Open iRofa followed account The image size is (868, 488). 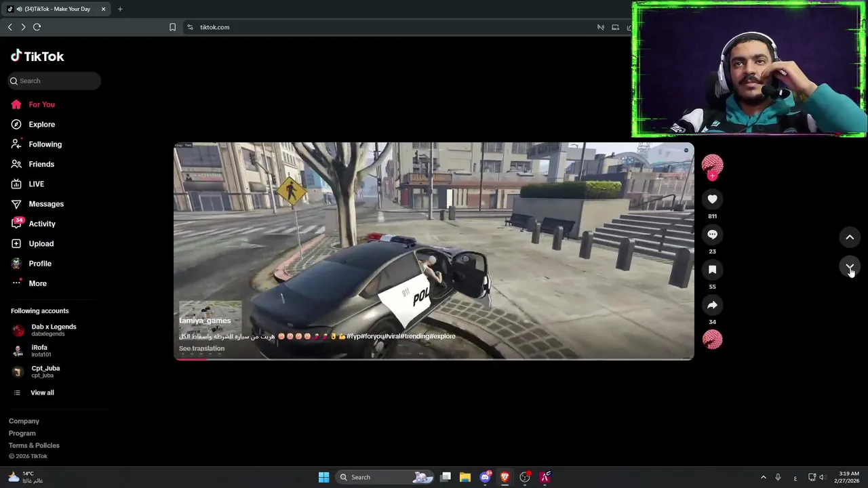(32, 350)
